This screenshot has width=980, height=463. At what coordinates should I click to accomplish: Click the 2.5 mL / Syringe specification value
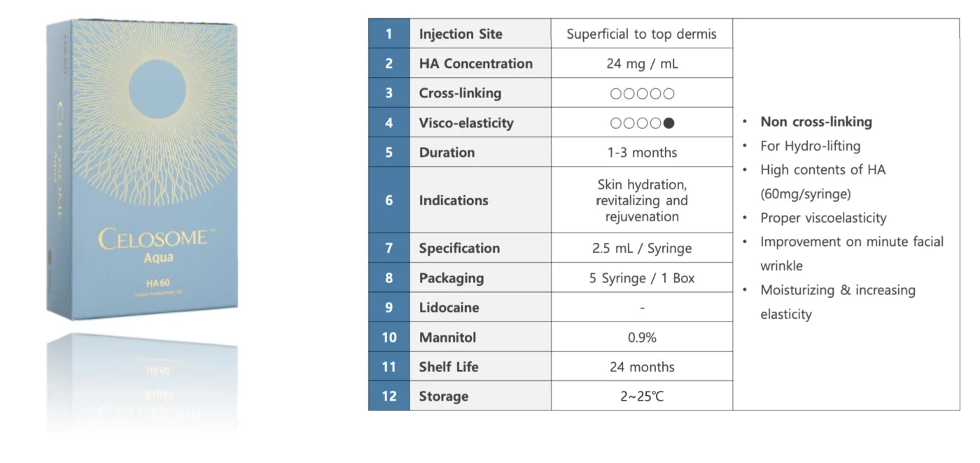click(642, 249)
